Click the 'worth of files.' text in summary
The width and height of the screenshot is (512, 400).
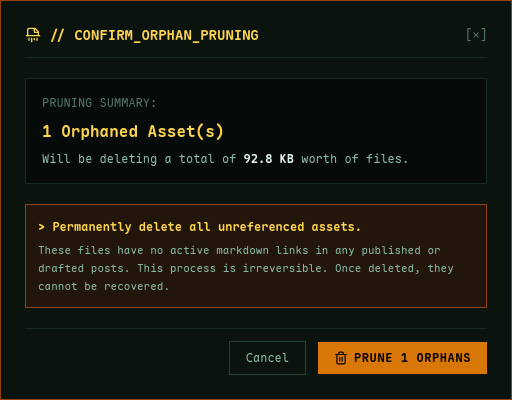(355, 159)
